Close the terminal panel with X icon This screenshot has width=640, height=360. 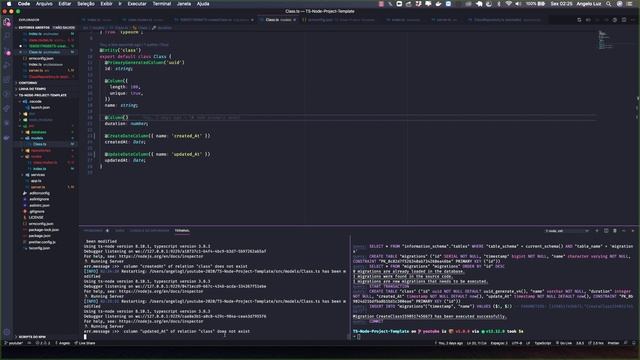633,231
